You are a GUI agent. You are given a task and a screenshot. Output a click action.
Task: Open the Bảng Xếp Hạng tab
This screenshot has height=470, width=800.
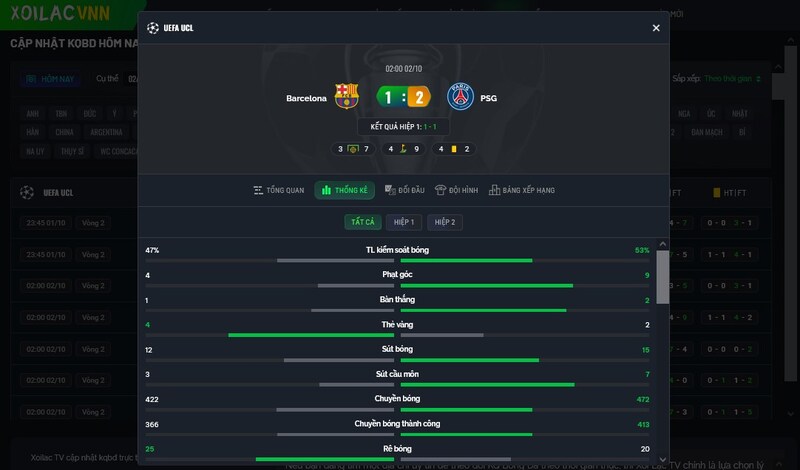(521, 190)
